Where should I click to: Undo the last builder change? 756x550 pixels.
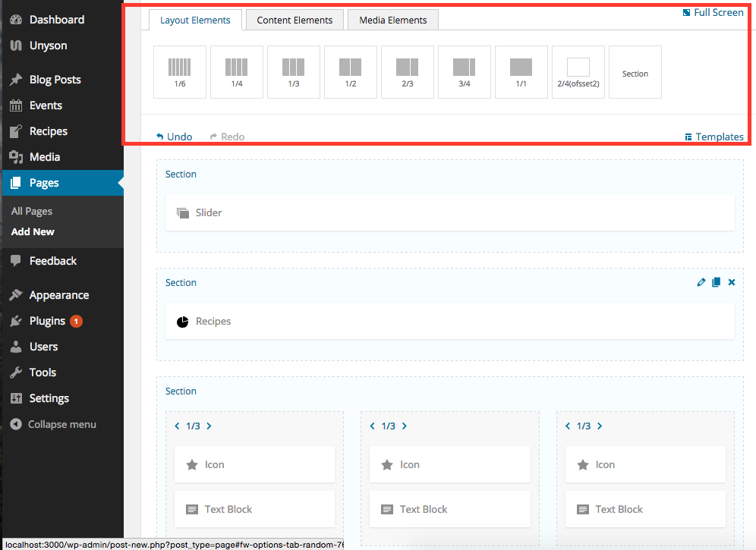(x=175, y=137)
